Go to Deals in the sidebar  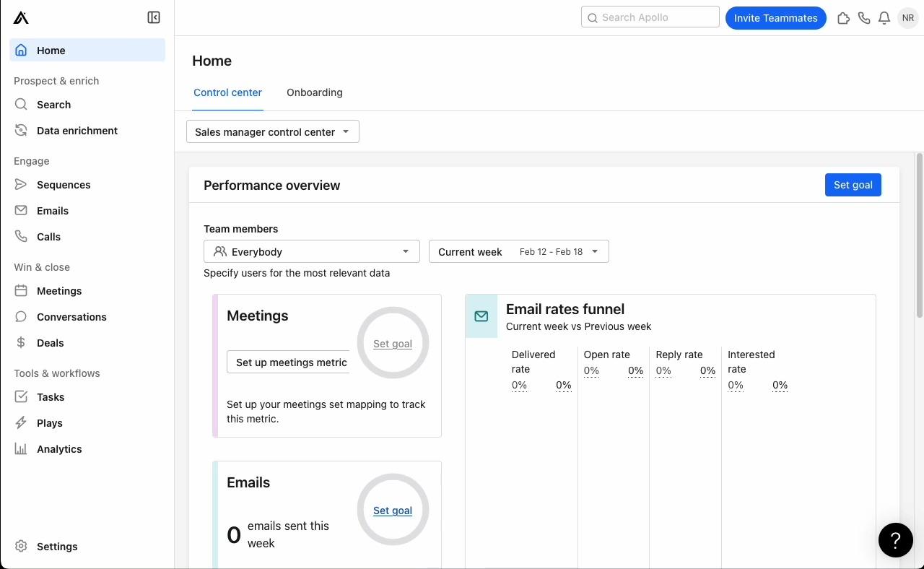click(87, 342)
